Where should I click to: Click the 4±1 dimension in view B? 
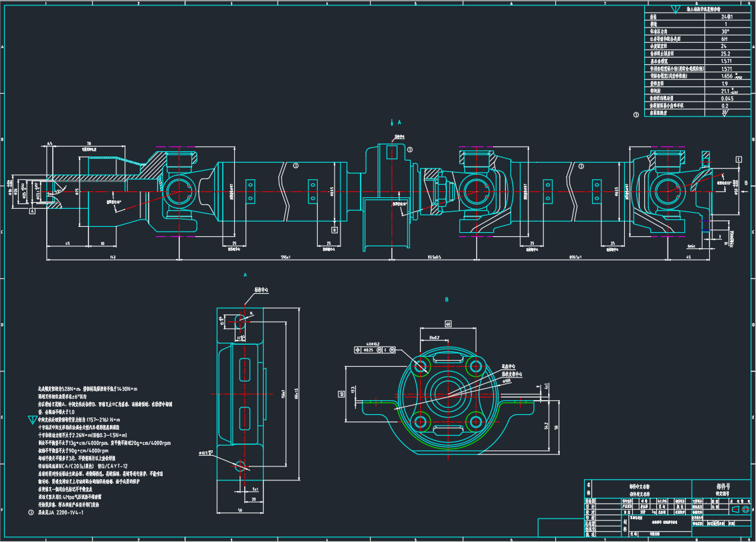pyautogui.click(x=547, y=386)
